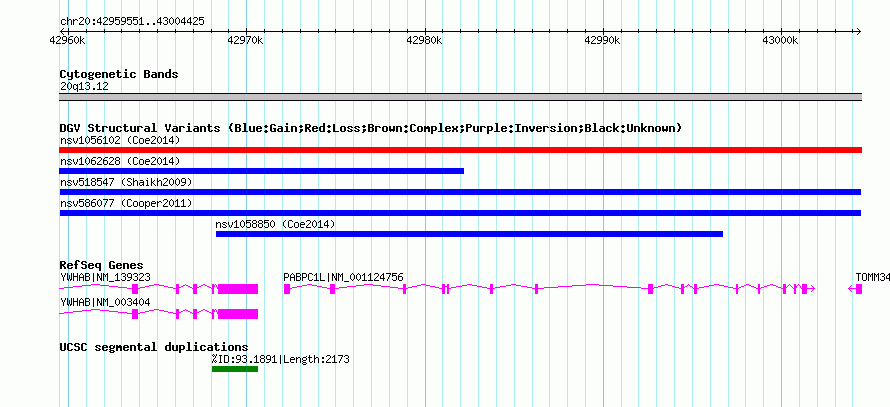Open the nsv1062628 (Coe2014) label

pyautogui.click(x=120, y=161)
